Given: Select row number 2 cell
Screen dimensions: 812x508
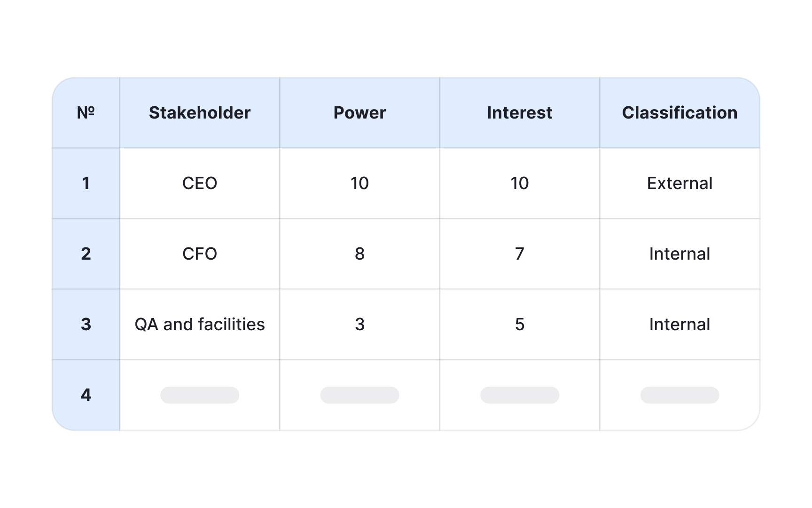Looking at the screenshot, I should click(86, 254).
